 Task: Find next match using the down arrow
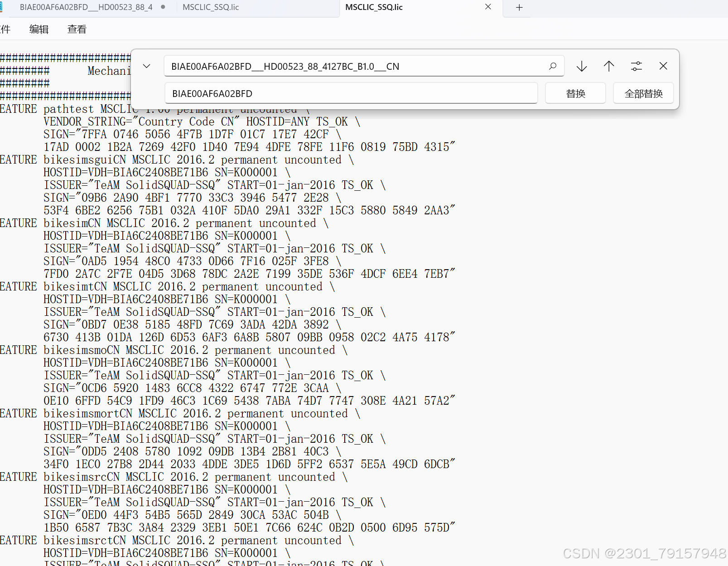click(581, 66)
